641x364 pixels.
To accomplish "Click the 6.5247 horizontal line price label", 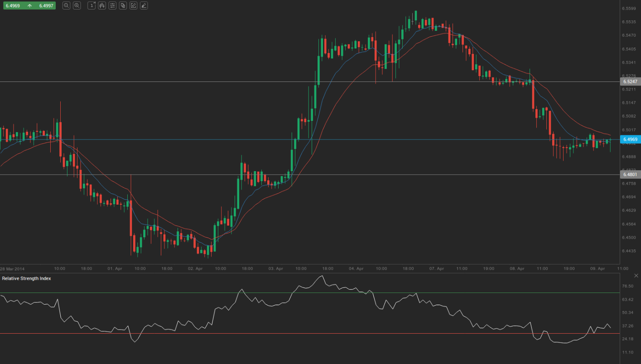I will pos(630,82).
